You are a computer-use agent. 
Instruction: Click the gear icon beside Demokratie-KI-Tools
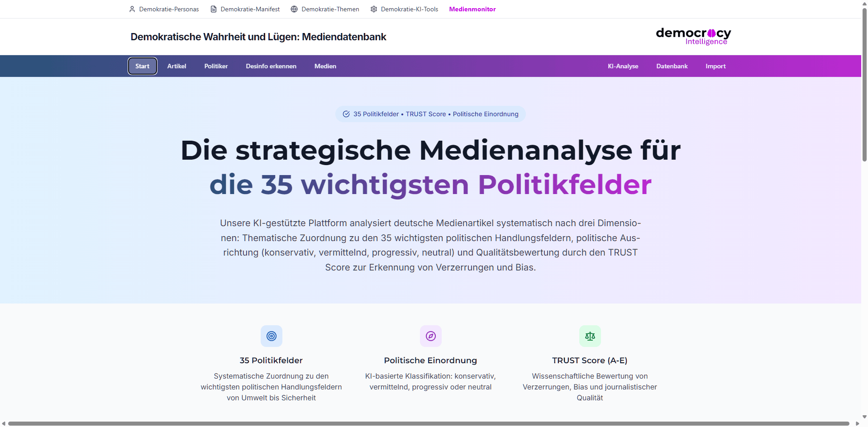[374, 9]
